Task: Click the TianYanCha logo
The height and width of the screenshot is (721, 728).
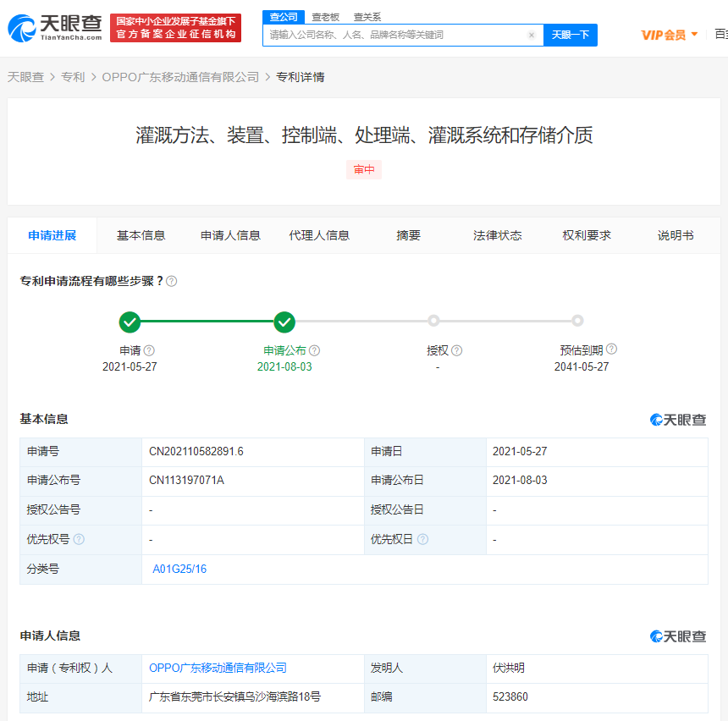Action: click(55, 28)
